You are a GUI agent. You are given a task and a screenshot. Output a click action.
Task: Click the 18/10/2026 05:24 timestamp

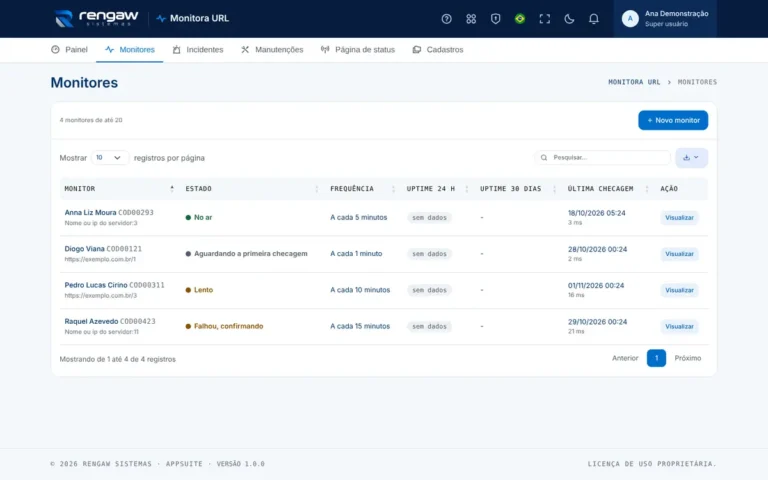[597, 213]
